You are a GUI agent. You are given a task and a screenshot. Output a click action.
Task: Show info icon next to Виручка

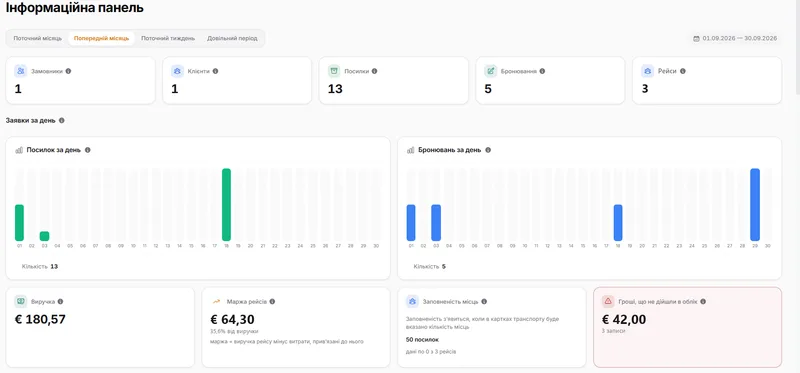click(x=60, y=302)
